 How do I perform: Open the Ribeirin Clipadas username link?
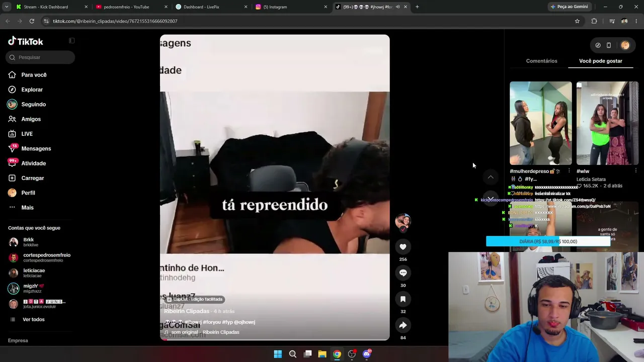pos(186,311)
